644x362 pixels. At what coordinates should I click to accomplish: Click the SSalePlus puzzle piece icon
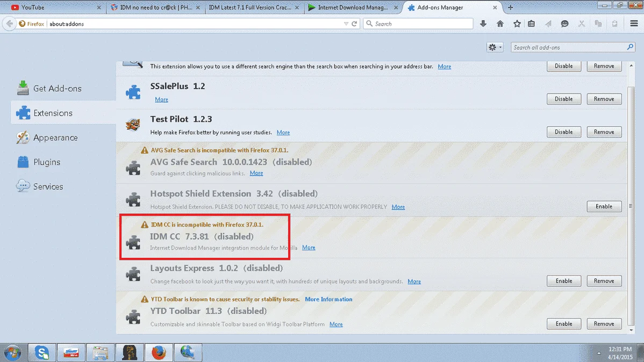click(x=133, y=92)
